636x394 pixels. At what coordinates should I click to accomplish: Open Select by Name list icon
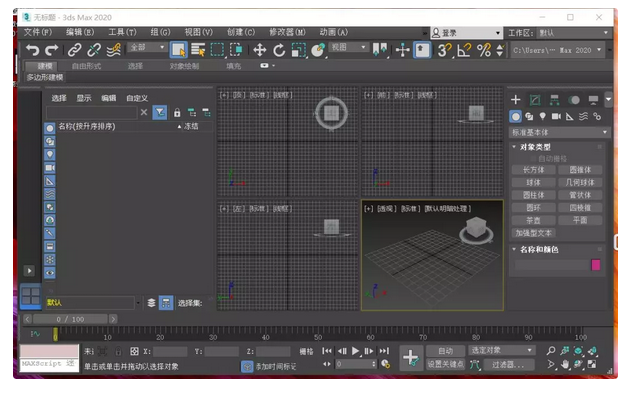pyautogui.click(x=198, y=50)
